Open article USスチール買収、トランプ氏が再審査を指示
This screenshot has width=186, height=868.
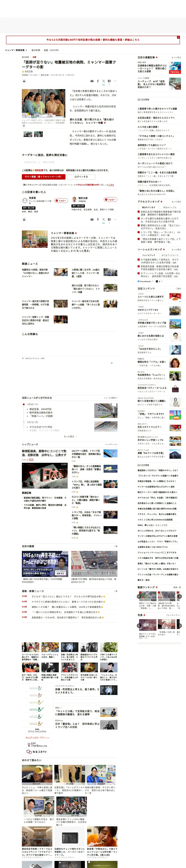click(86, 454)
